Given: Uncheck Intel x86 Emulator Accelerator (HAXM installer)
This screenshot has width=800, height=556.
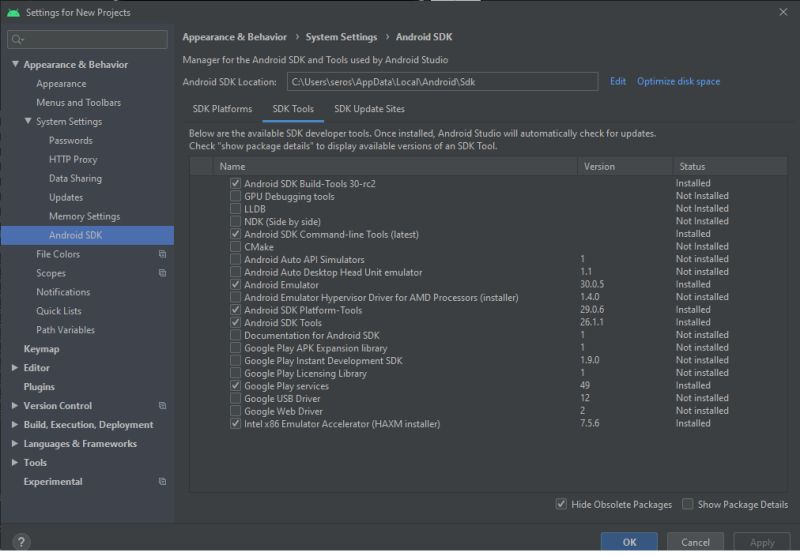Looking at the screenshot, I should [x=235, y=423].
